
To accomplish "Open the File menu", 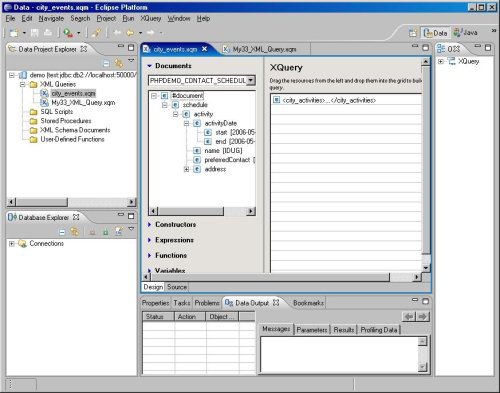I will [x=10, y=19].
